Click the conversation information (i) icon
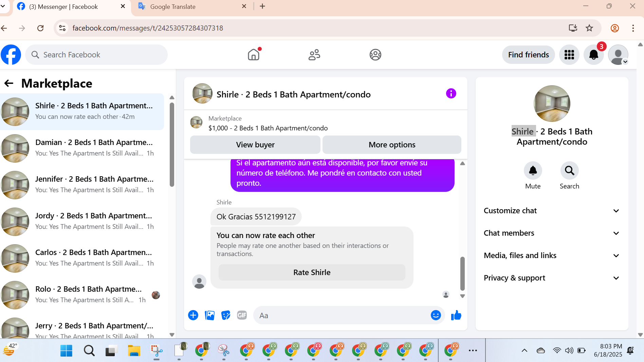 (x=451, y=93)
